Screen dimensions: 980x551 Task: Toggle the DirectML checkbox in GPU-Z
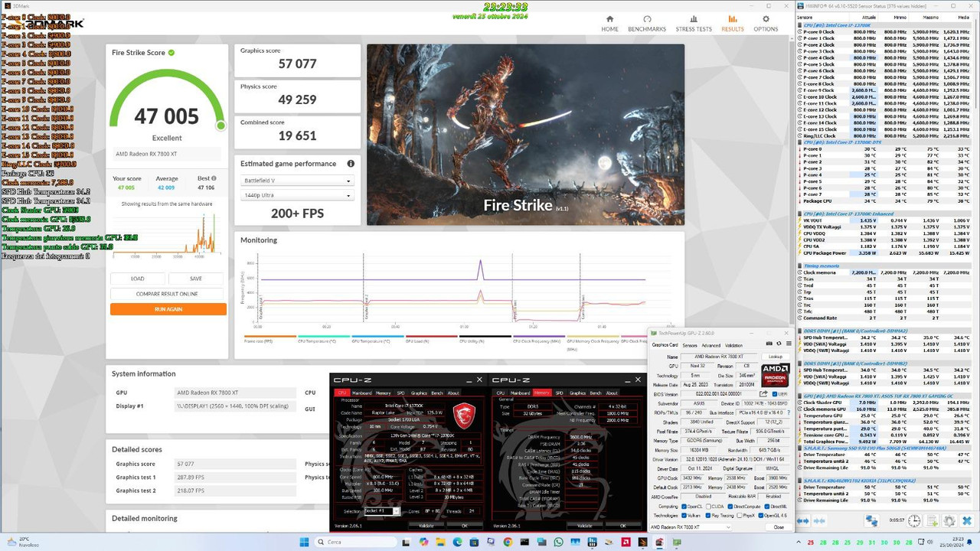[x=767, y=507]
